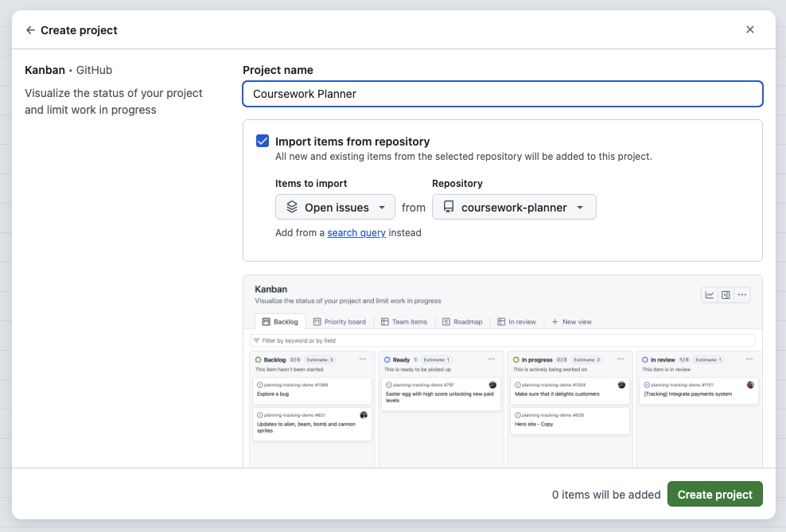Image resolution: width=786 pixels, height=532 pixels.
Task: Click the Hero site - Copy card
Action: (570, 421)
